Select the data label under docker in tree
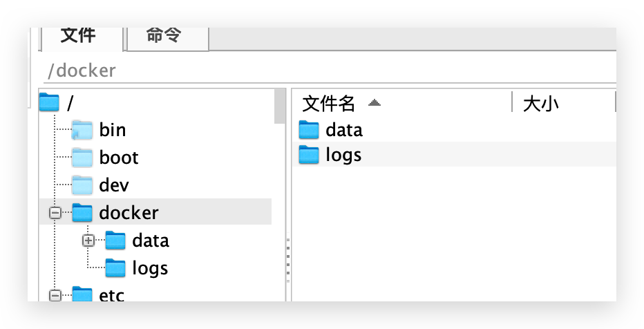Image resolution: width=644 pixels, height=329 pixels. (151, 241)
